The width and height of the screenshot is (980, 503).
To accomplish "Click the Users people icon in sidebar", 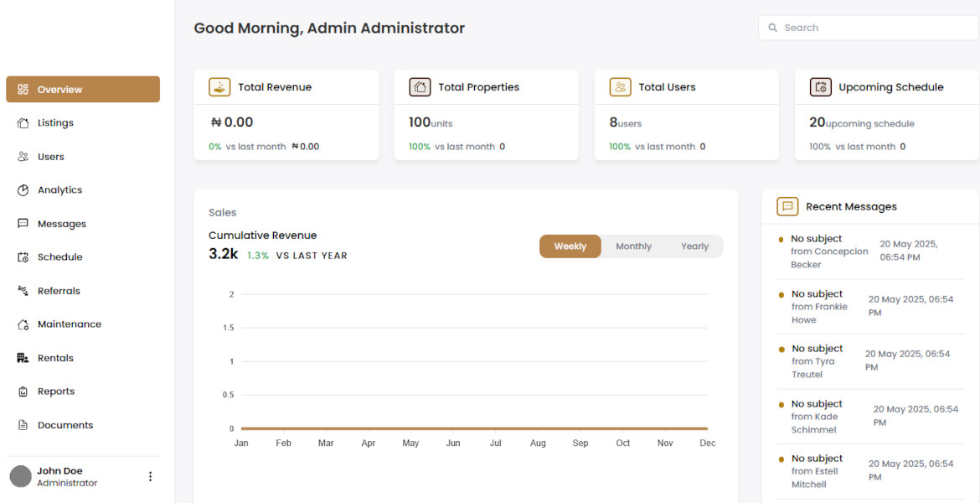I will point(23,157).
